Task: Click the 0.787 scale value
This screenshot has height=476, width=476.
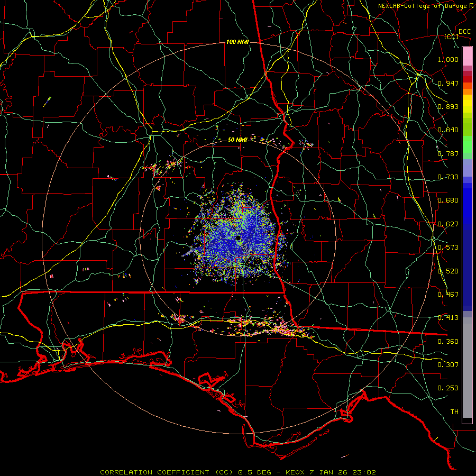Action: tap(448, 153)
